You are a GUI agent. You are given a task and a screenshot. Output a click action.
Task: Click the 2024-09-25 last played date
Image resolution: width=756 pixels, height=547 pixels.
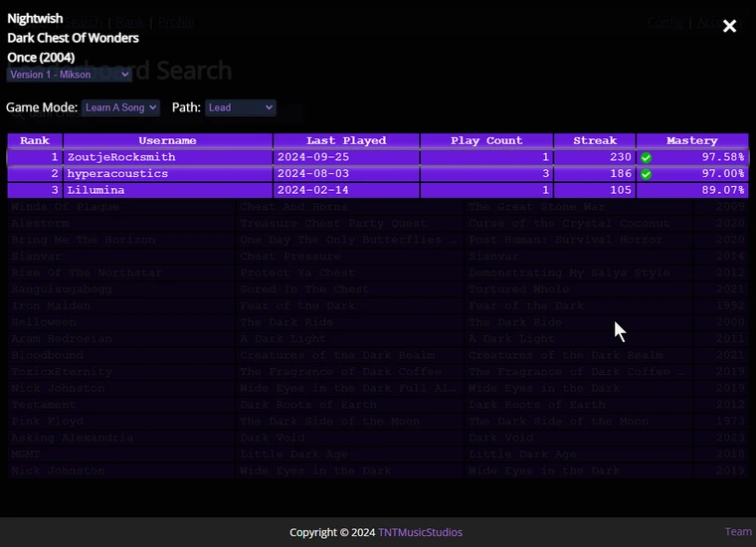[313, 157]
